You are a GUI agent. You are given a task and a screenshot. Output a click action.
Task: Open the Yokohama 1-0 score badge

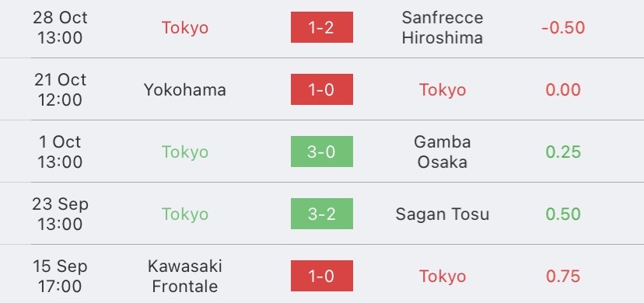pyautogui.click(x=321, y=89)
